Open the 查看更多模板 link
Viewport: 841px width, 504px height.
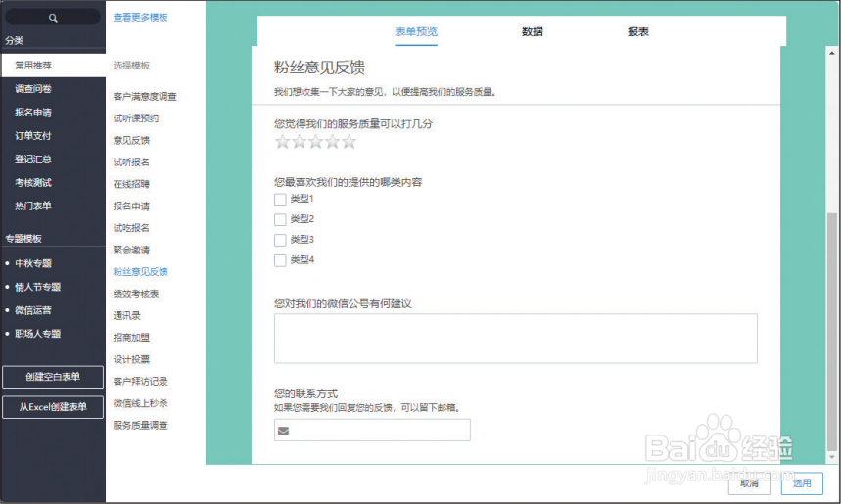pyautogui.click(x=141, y=18)
